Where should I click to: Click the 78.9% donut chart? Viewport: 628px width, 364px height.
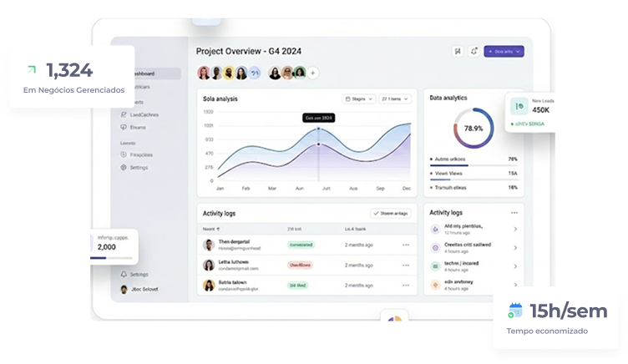(x=474, y=128)
